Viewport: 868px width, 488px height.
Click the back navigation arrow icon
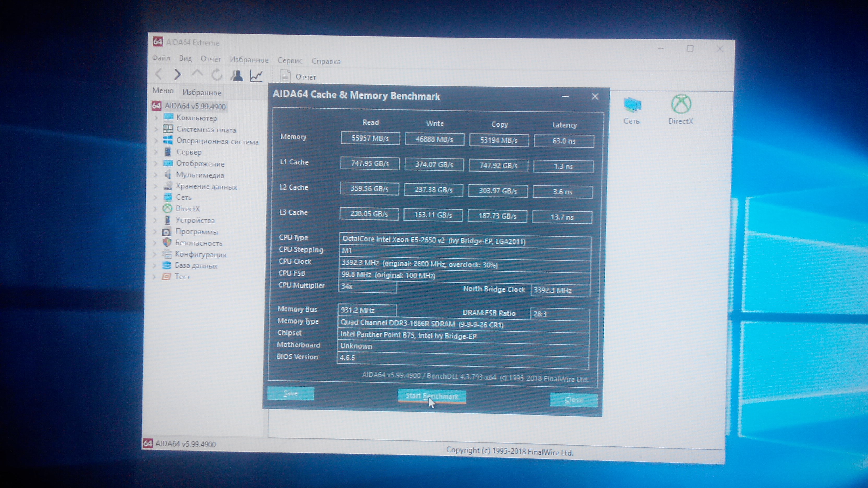click(159, 74)
